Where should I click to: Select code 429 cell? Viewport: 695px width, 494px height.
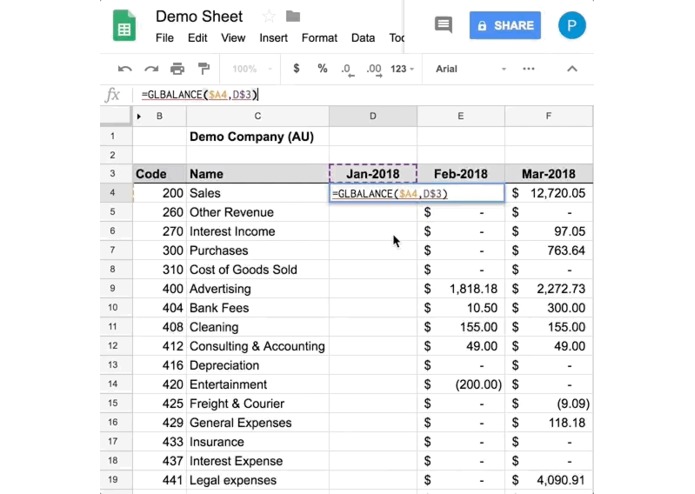click(x=160, y=423)
